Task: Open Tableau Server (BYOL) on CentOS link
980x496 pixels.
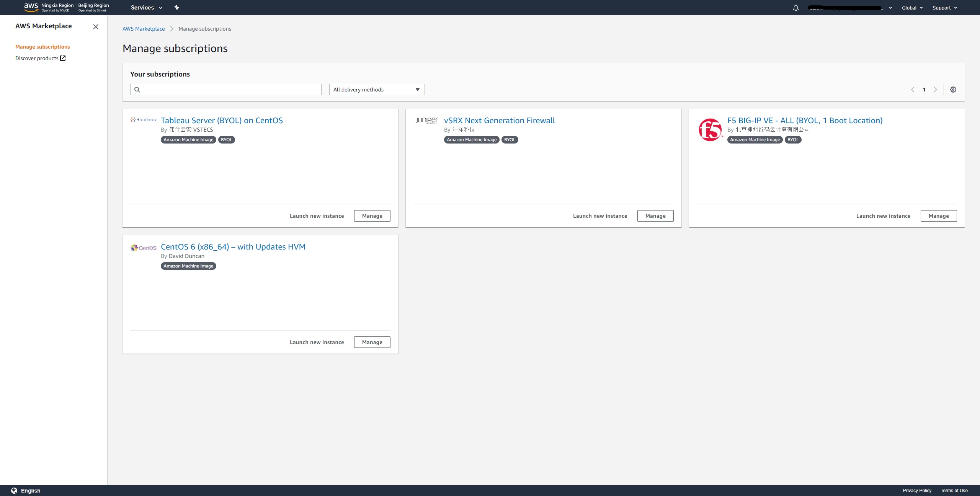Action: click(x=222, y=121)
